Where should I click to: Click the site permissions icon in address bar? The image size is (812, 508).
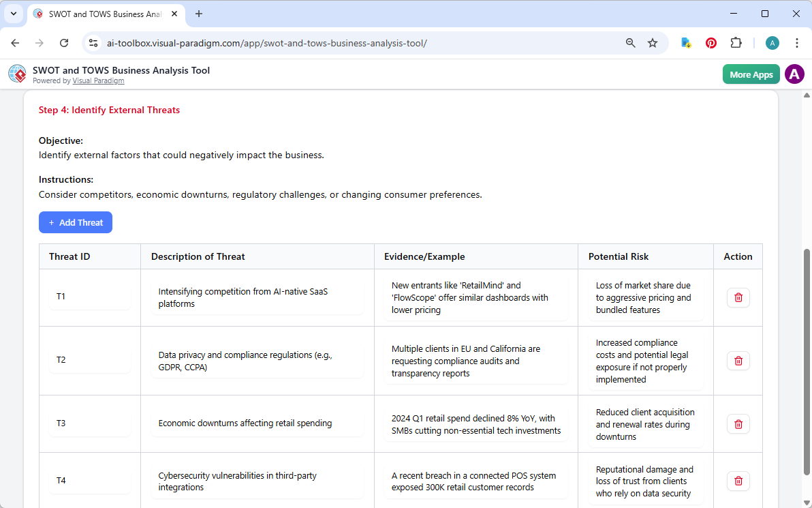point(93,42)
